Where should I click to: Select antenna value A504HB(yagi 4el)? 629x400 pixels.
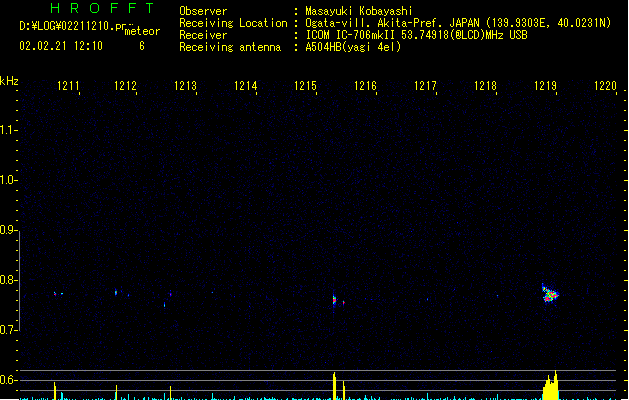[353, 47]
